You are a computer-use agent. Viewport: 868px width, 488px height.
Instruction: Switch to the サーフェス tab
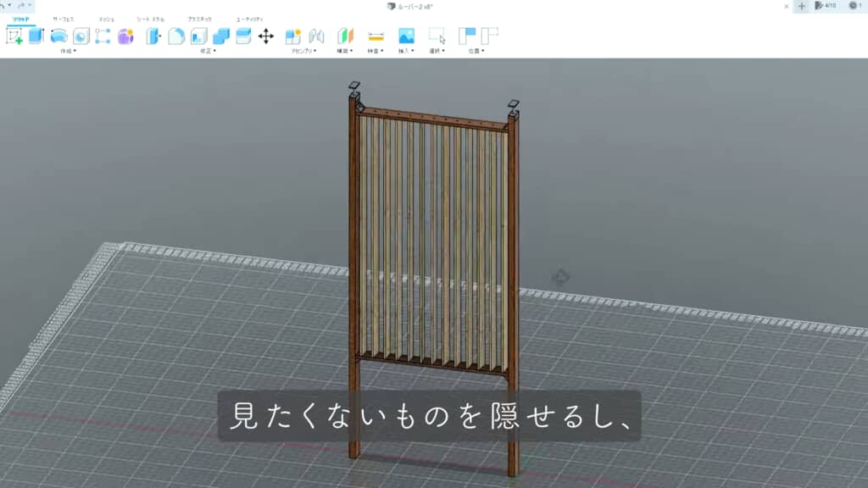point(62,18)
